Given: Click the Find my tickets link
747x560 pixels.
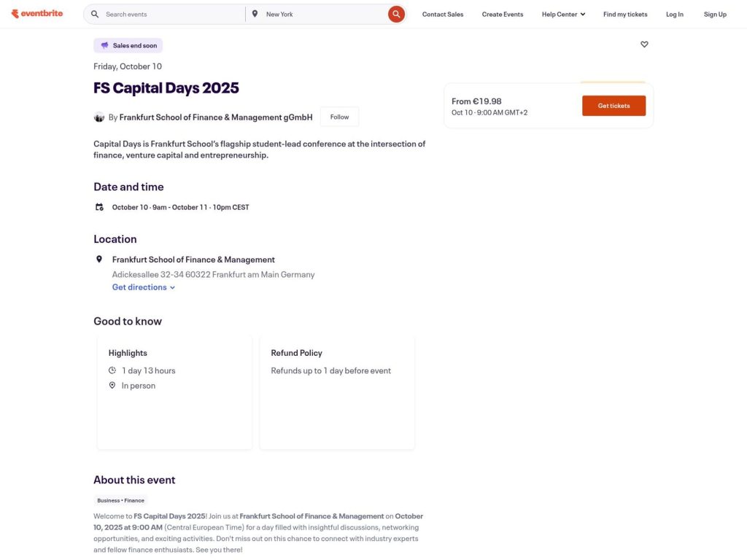Looking at the screenshot, I should tap(625, 13).
